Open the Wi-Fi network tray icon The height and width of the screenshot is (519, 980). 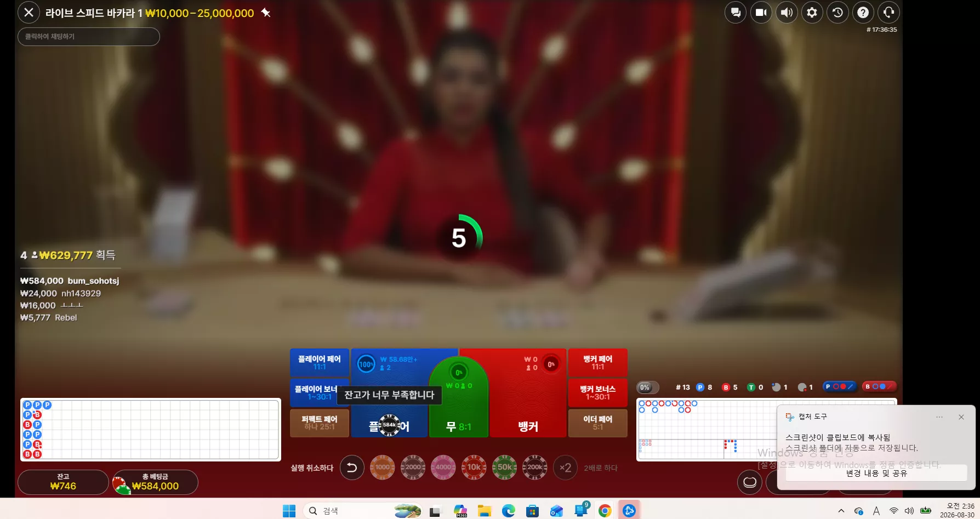893,511
